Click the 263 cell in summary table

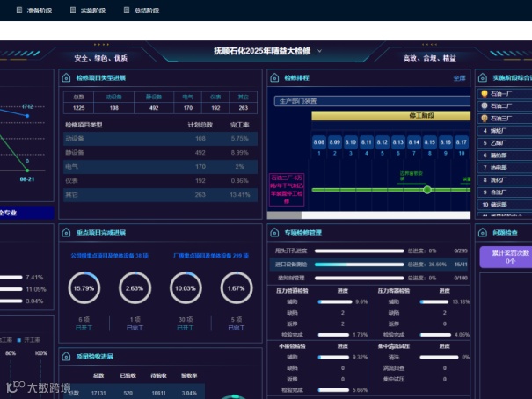(x=244, y=108)
